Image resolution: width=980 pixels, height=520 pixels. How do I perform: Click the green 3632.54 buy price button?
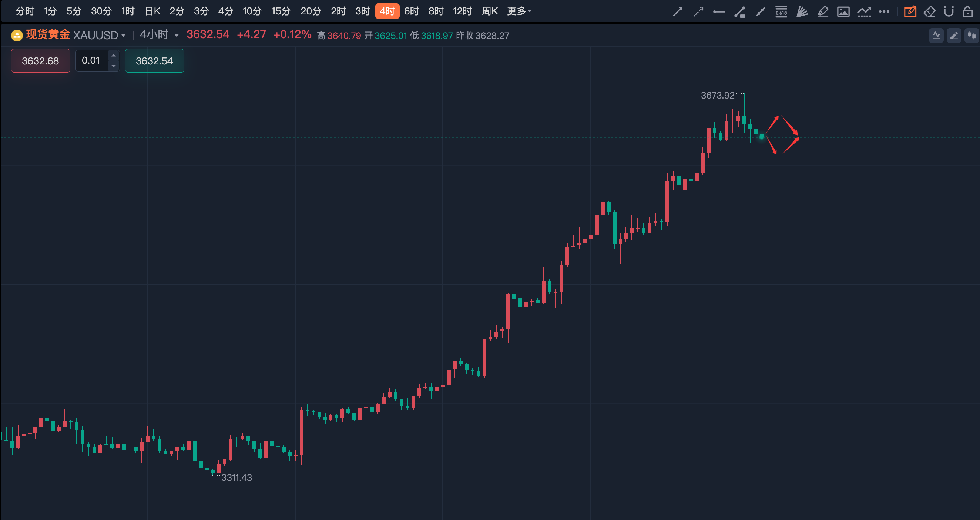pyautogui.click(x=154, y=60)
